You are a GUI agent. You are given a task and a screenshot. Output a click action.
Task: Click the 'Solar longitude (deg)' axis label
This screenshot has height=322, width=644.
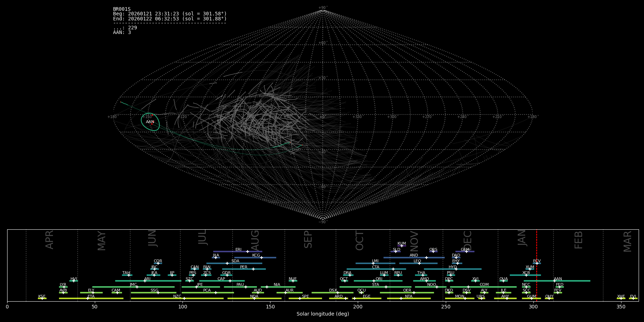[323, 314]
